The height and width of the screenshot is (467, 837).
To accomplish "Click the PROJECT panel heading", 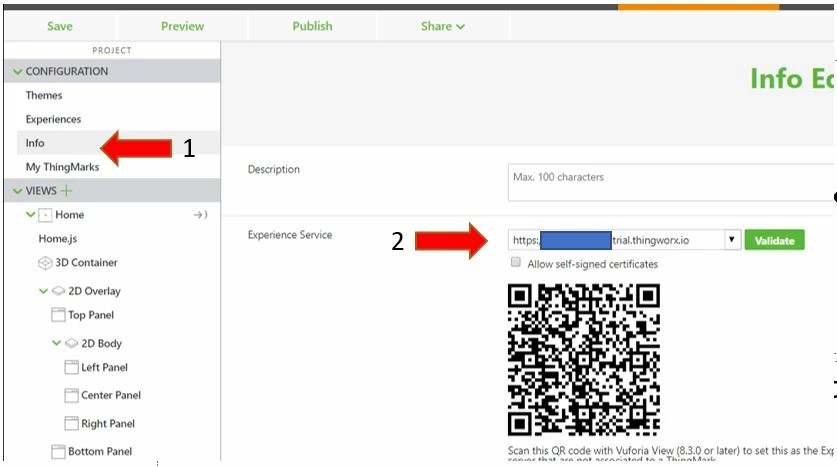I will click(112, 50).
